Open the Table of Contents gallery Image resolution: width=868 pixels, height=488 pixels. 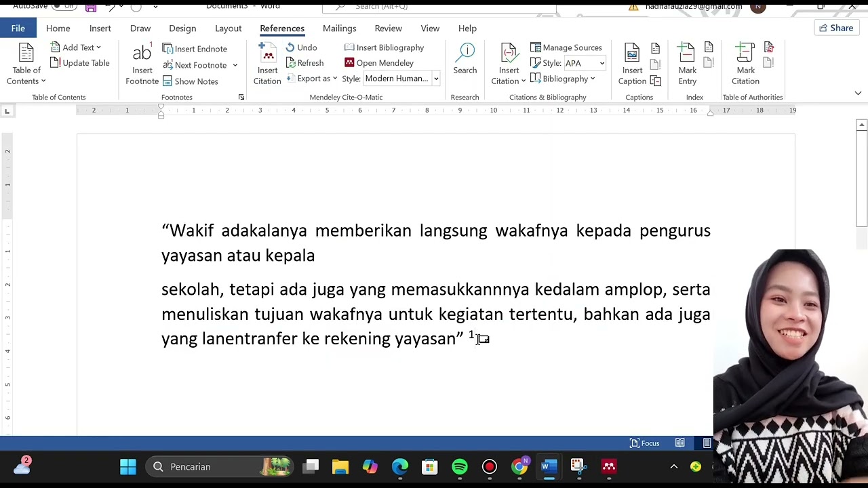click(26, 65)
